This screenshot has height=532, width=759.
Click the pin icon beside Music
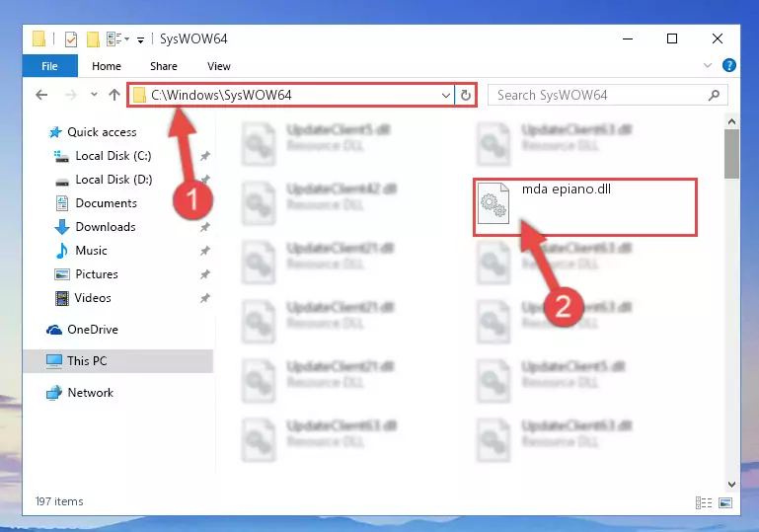click(x=205, y=251)
